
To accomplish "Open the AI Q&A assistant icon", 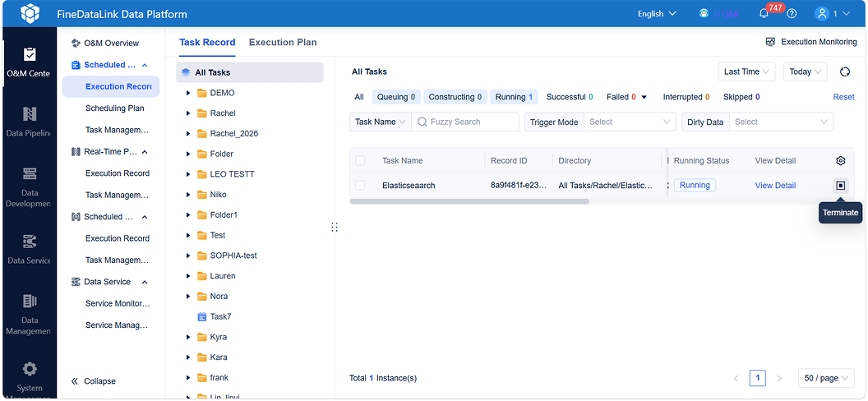I will 704,14.
